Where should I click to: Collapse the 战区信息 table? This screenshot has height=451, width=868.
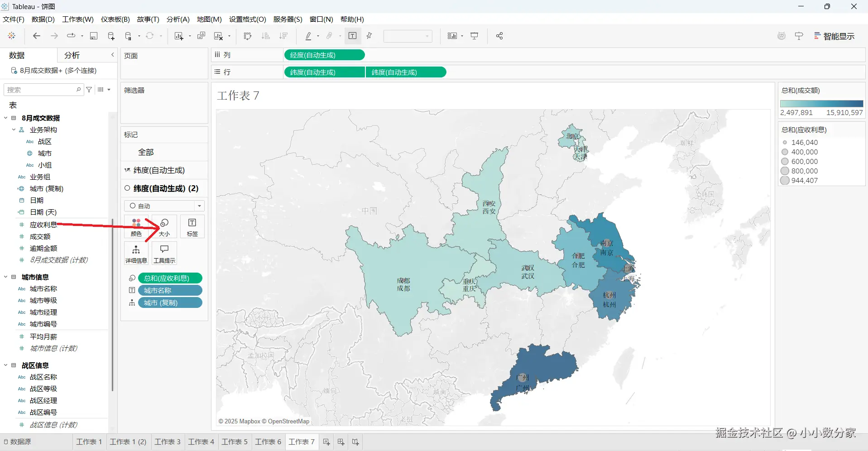pos(5,365)
